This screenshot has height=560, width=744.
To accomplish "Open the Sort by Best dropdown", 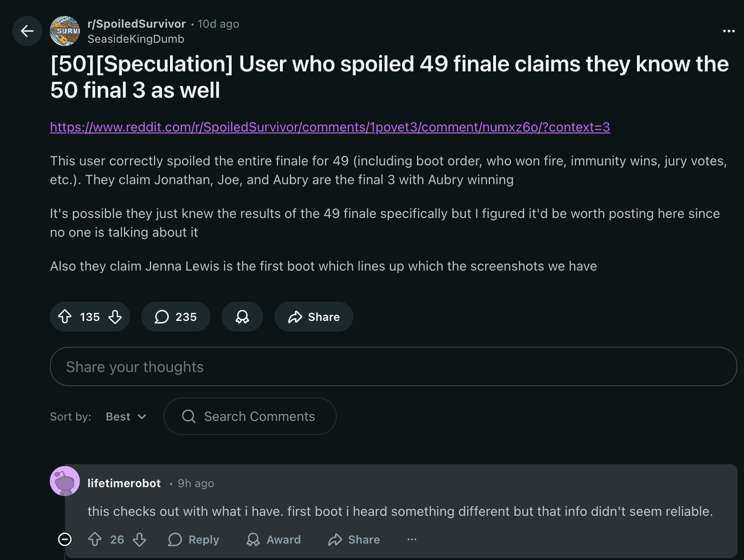I will 126,416.
